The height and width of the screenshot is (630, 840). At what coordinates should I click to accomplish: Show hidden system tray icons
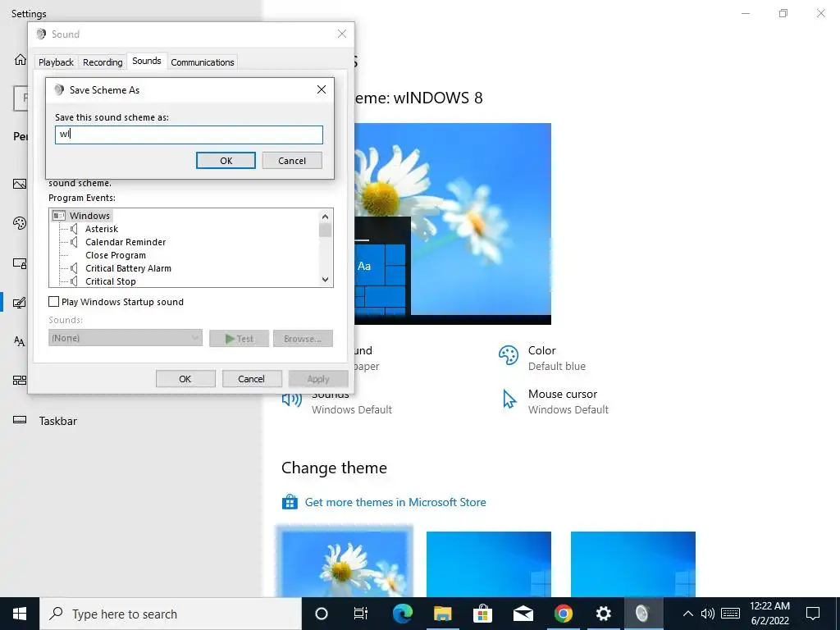point(688,614)
